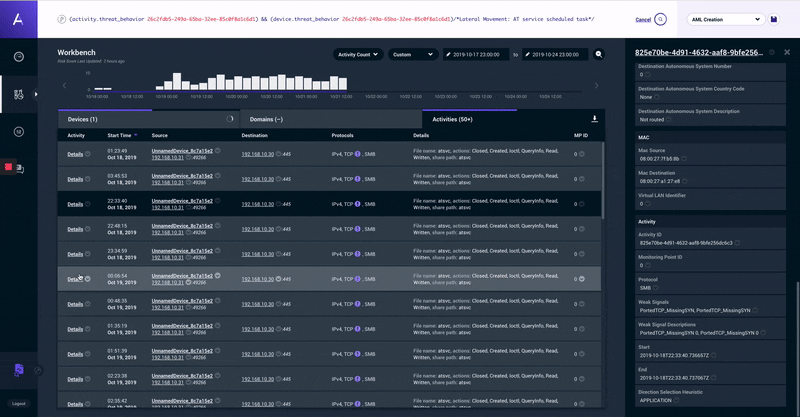
Task: Expand the sidebar arrow next to flask
Action: click(x=36, y=94)
